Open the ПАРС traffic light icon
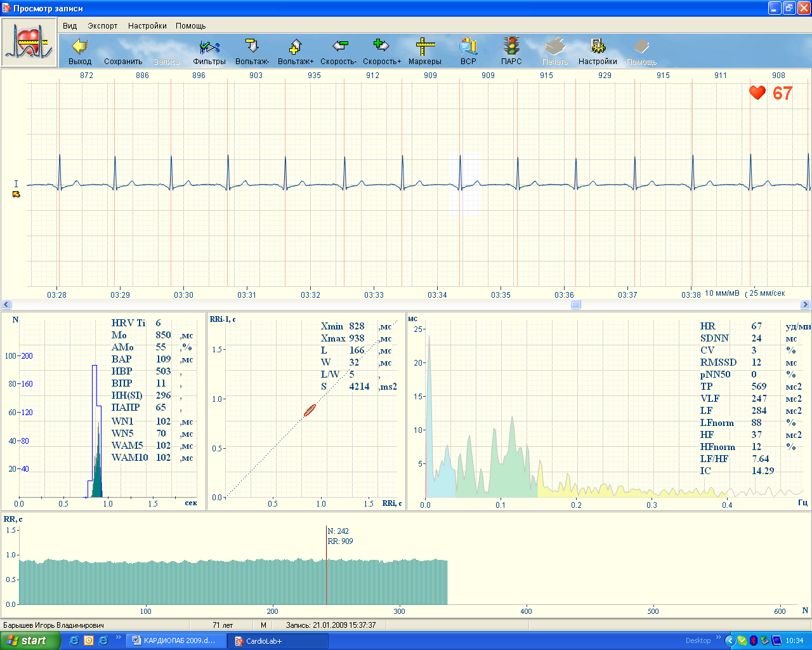 click(x=511, y=47)
